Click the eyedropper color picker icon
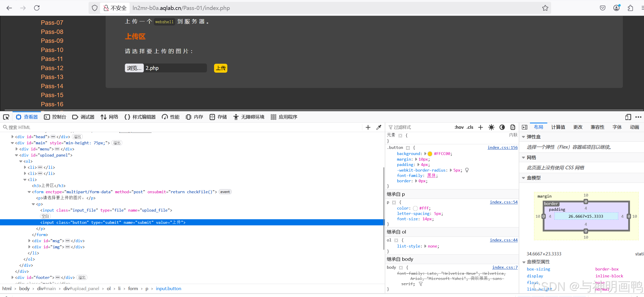Viewport: 644px width, 297px height. coord(379,127)
